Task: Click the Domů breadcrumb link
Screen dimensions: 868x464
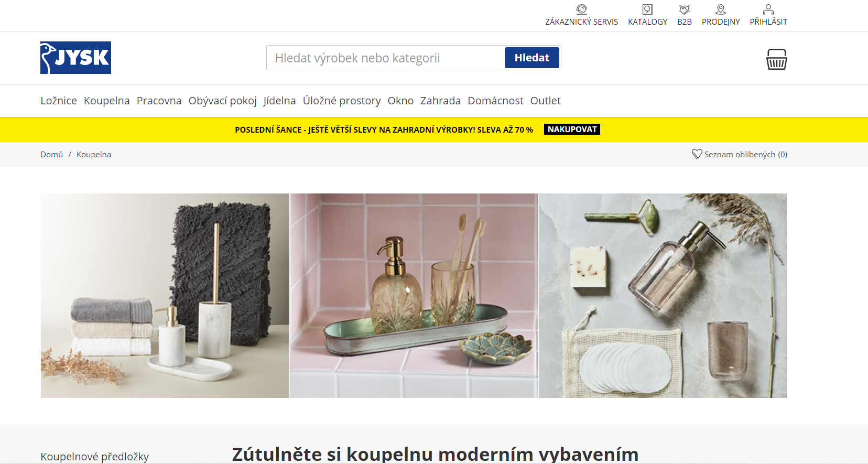Action: tap(51, 155)
